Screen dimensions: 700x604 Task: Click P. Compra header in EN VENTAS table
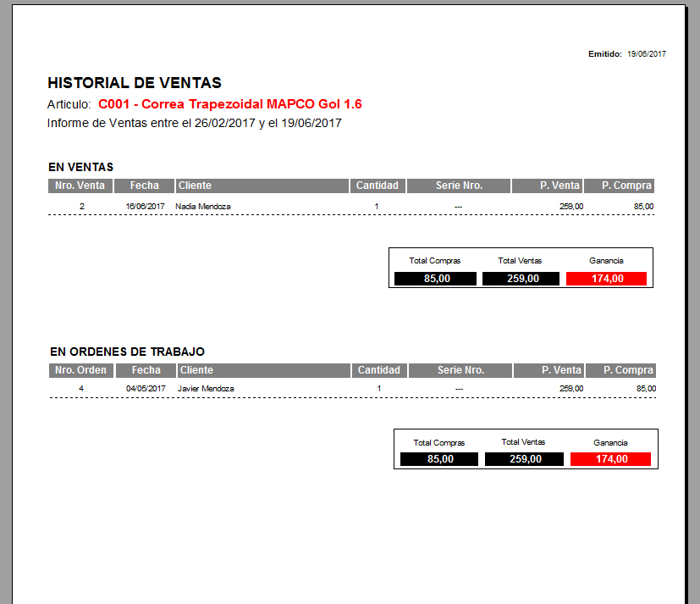pos(620,186)
